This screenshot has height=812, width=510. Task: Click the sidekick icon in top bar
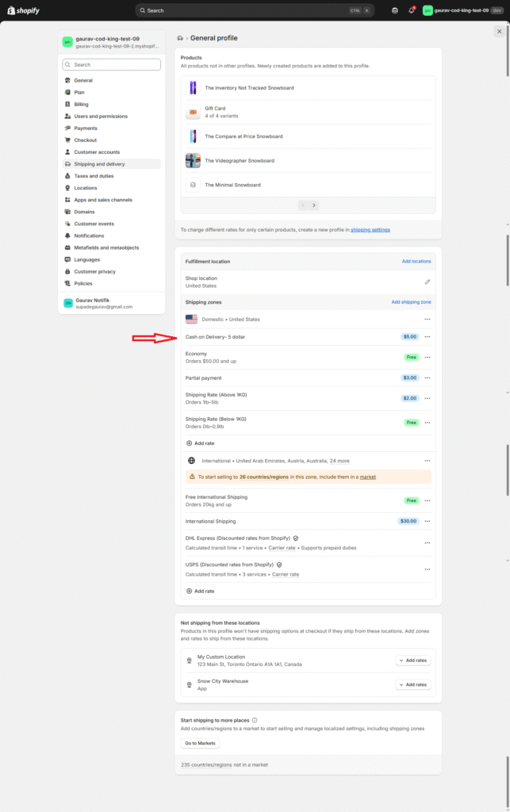pos(396,10)
